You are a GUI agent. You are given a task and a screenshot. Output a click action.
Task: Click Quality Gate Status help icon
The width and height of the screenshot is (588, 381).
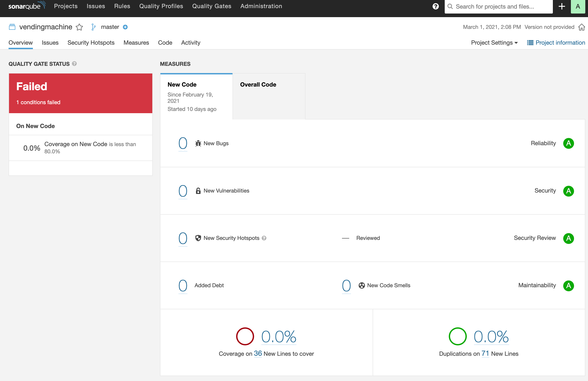coord(74,64)
